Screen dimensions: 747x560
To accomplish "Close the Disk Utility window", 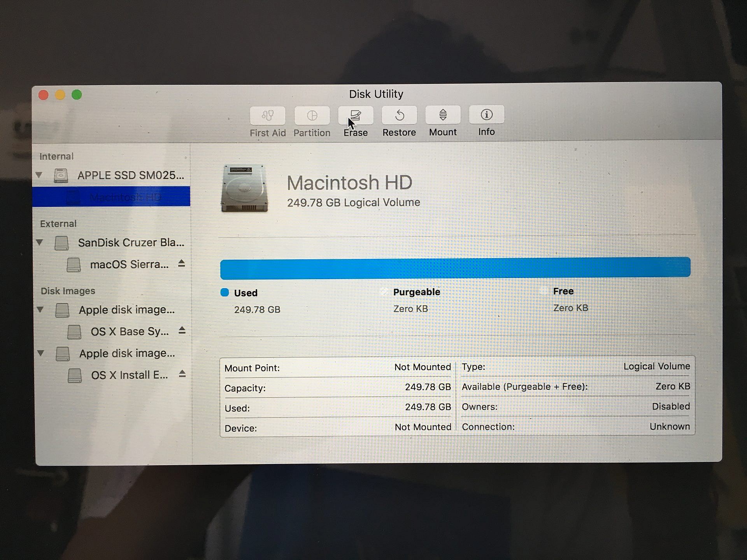I will (x=44, y=95).
